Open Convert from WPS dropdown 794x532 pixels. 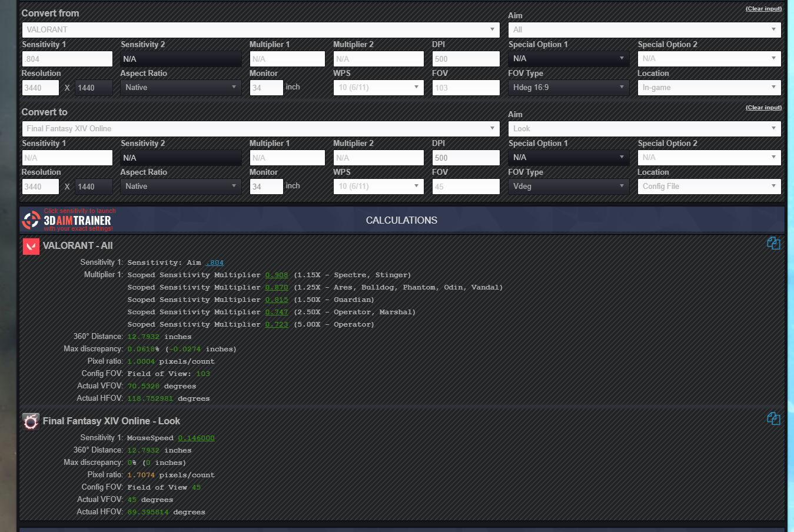(378, 87)
